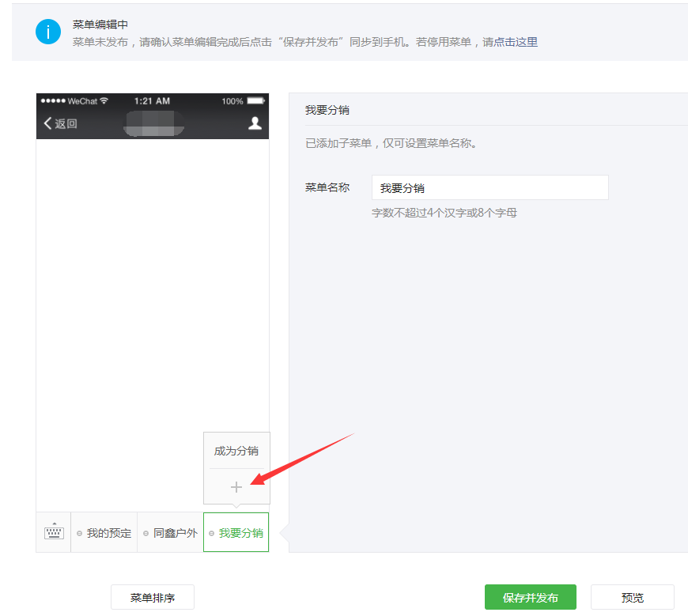This screenshot has width=688, height=616.
Task: Click the 1:21 AM time in the status bar
Action: point(152,101)
